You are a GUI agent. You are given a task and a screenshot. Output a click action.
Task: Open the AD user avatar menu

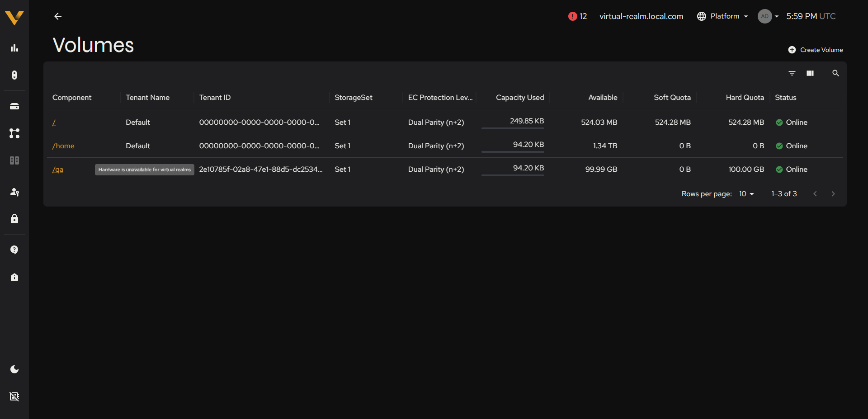tap(768, 16)
